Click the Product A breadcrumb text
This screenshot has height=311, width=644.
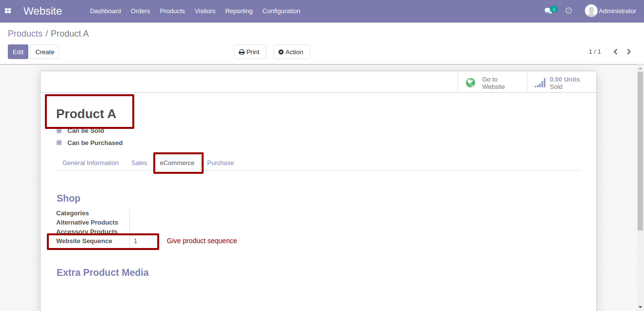(x=70, y=34)
